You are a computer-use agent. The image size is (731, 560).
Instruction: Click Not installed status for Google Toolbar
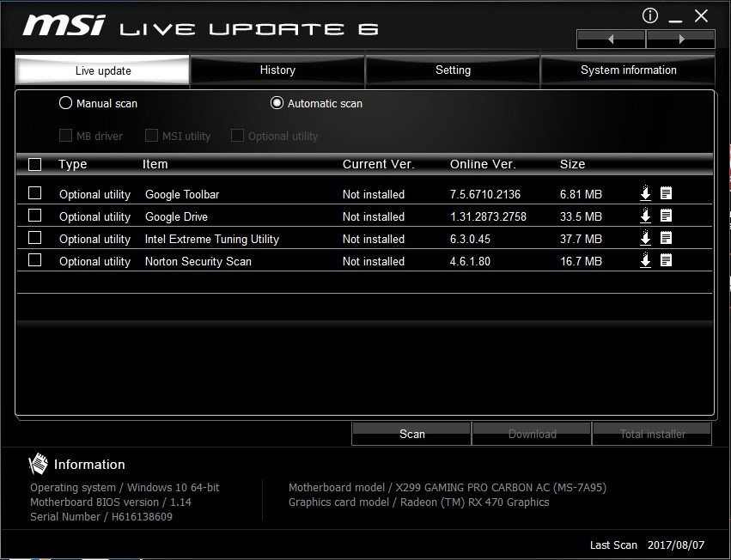pos(374,194)
